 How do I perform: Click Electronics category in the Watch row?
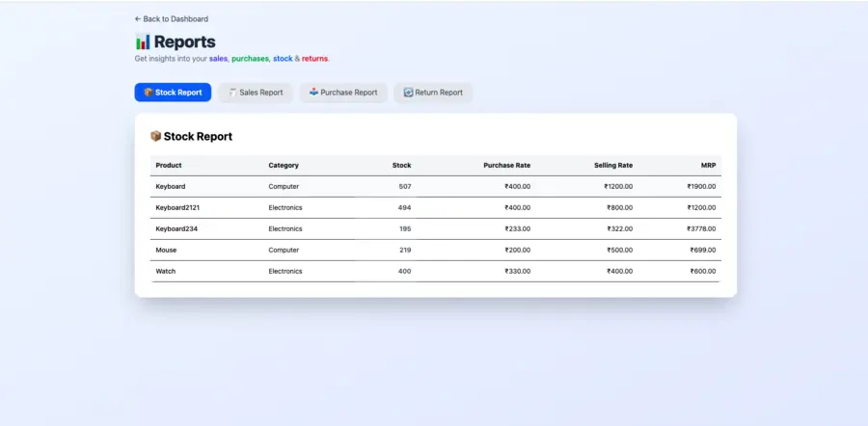[x=285, y=271]
